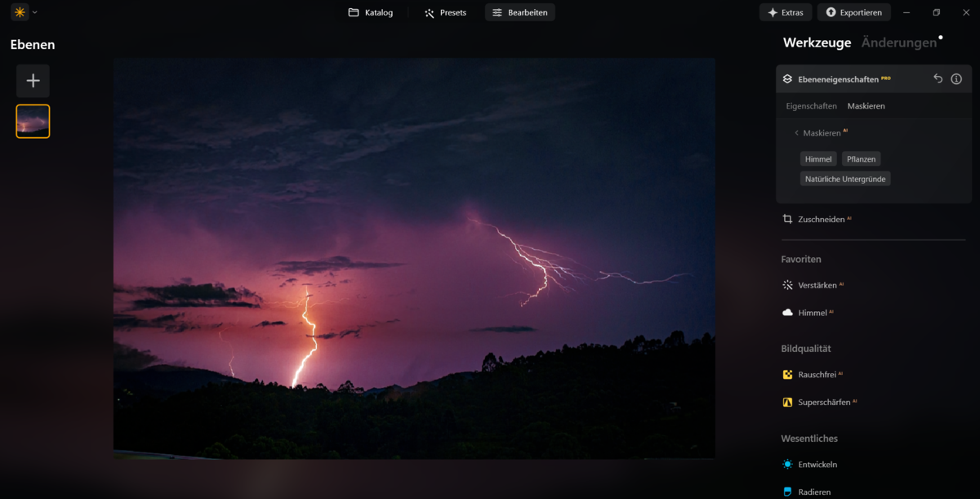The image size is (980, 499).
Task: Select the Himmel mask button
Action: tap(817, 159)
